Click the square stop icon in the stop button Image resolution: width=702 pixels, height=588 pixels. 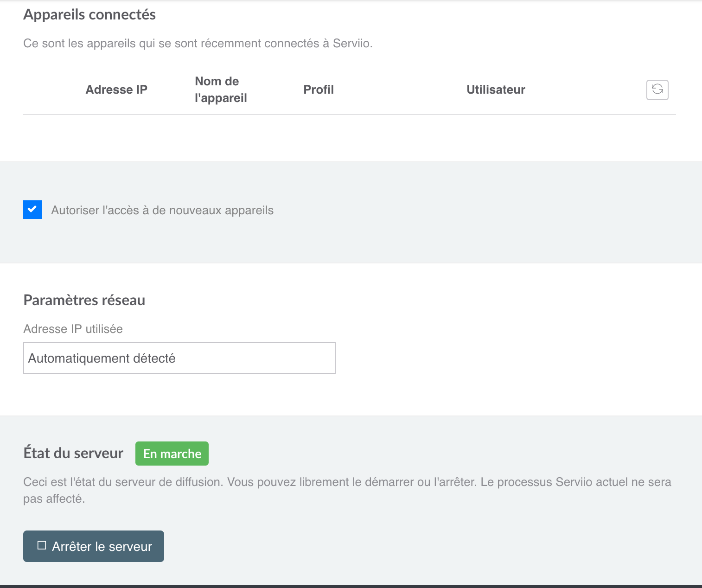click(42, 545)
